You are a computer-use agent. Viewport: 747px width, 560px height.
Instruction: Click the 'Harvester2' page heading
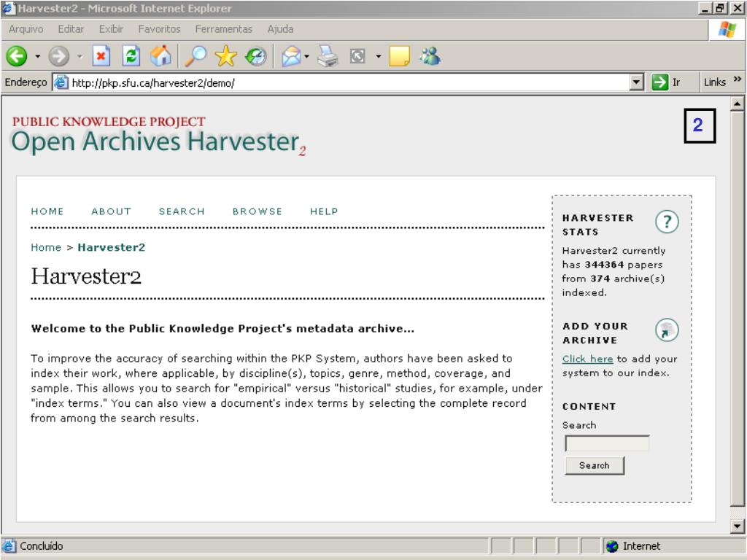[x=86, y=276]
